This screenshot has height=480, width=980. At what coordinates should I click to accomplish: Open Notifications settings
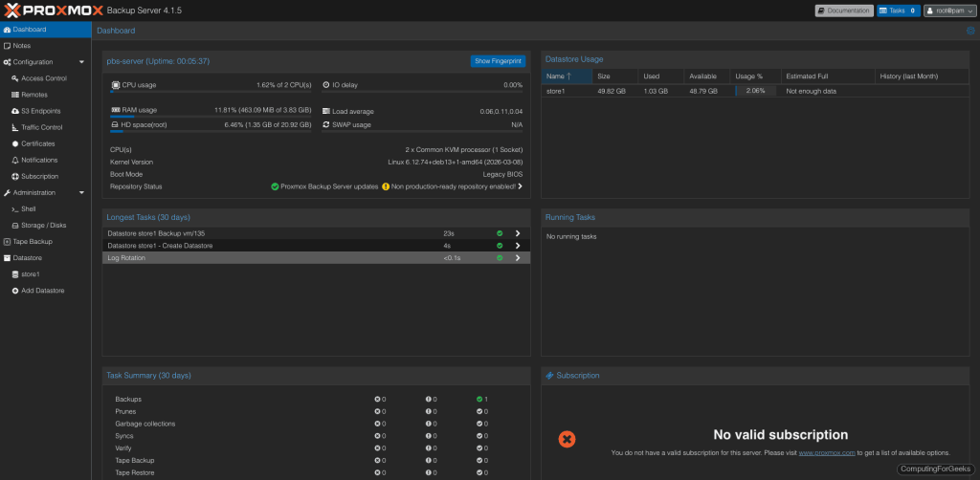(x=46, y=161)
